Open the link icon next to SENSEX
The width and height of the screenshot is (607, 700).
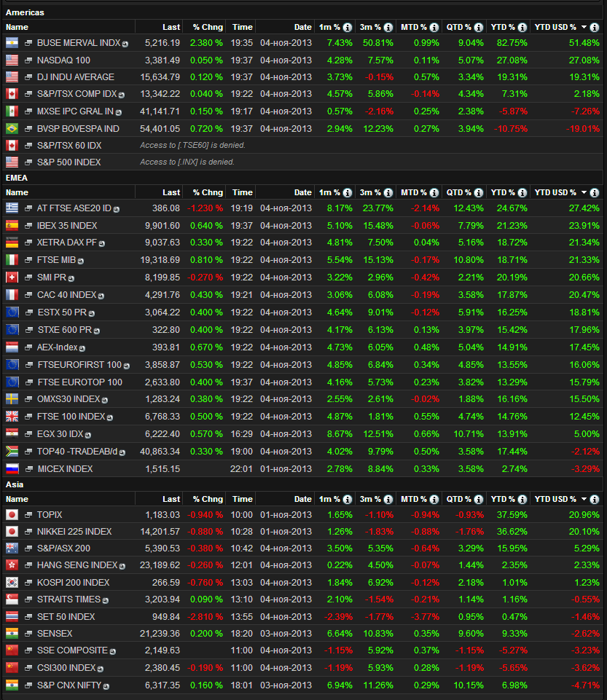point(28,634)
